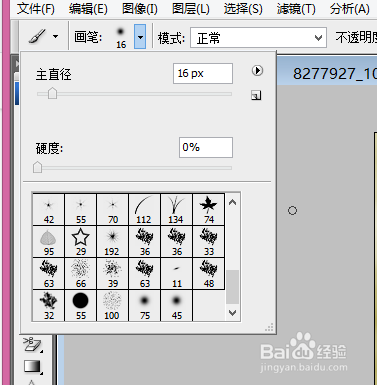Image resolution: width=377 pixels, height=385 pixels.
Task: Expand the tool preset picker arrow
Action: (55, 36)
